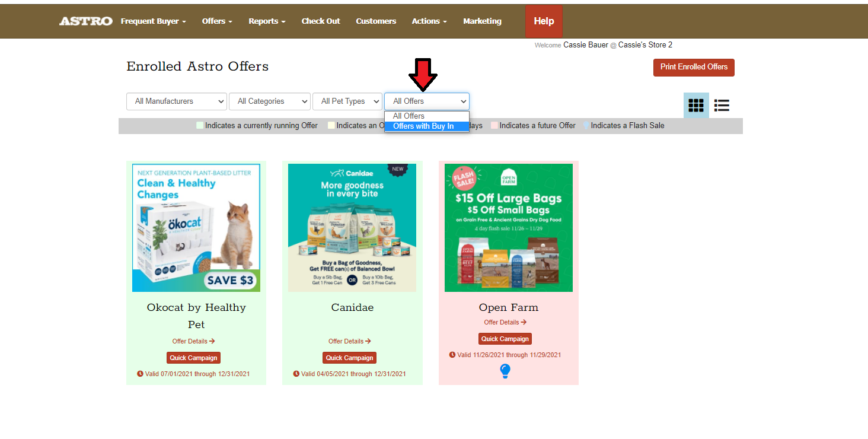Viewport: 868px width, 439px height.
Task: Click the Cassie's Store 2 store name
Action: click(x=645, y=45)
